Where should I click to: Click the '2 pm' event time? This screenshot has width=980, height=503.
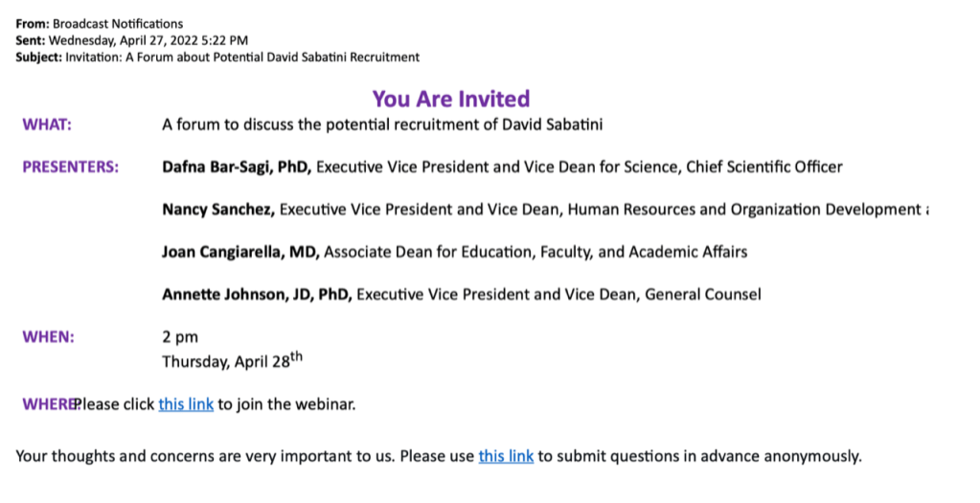point(180,336)
